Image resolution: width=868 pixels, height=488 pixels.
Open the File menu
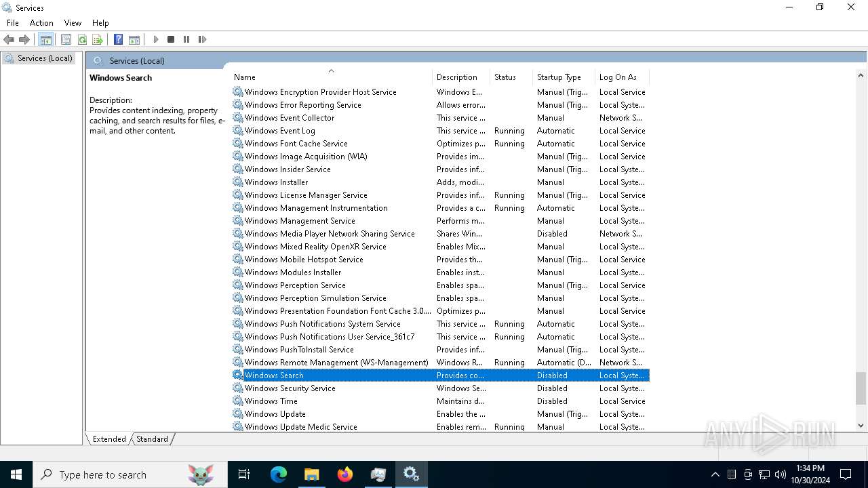pyautogui.click(x=13, y=22)
